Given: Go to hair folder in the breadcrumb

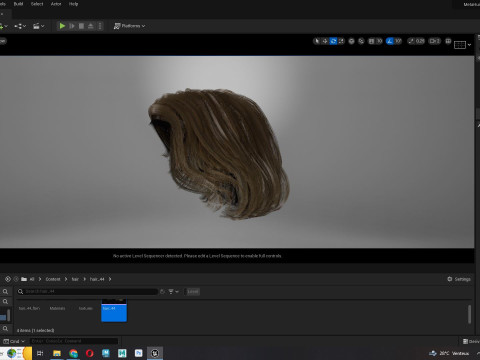Looking at the screenshot, I should tap(75, 279).
